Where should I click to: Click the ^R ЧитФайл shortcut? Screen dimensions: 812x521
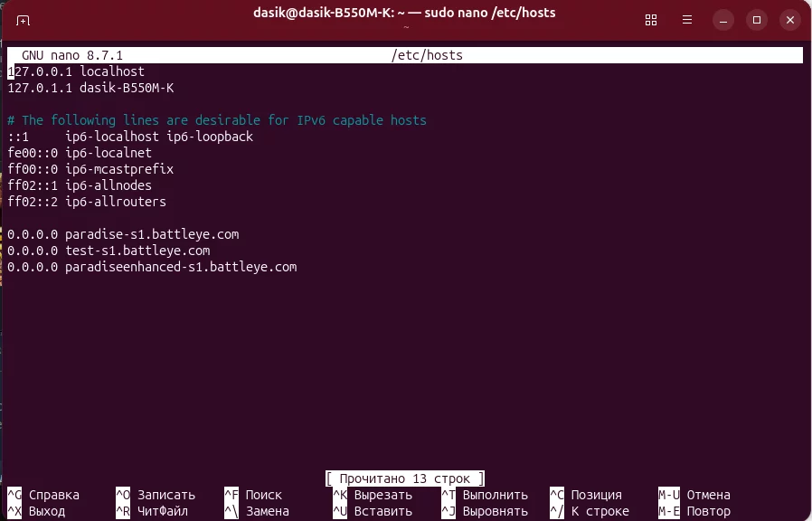pyautogui.click(x=152, y=512)
